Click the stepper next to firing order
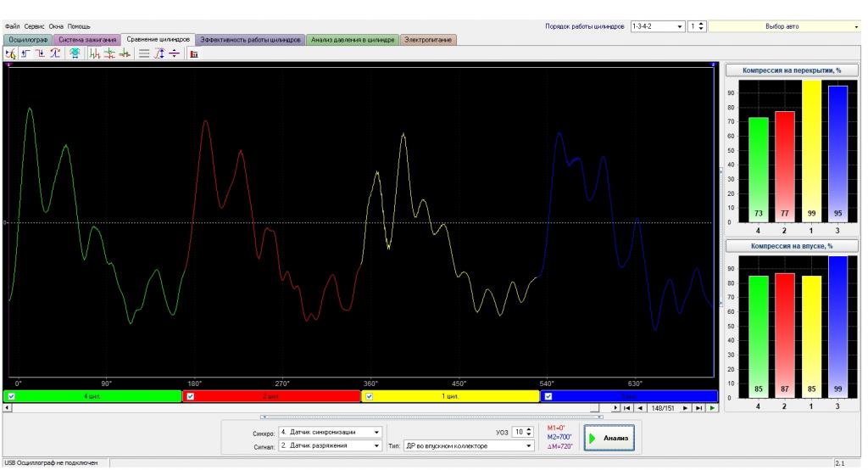Viewport: 868px width, 470px height. (x=701, y=26)
